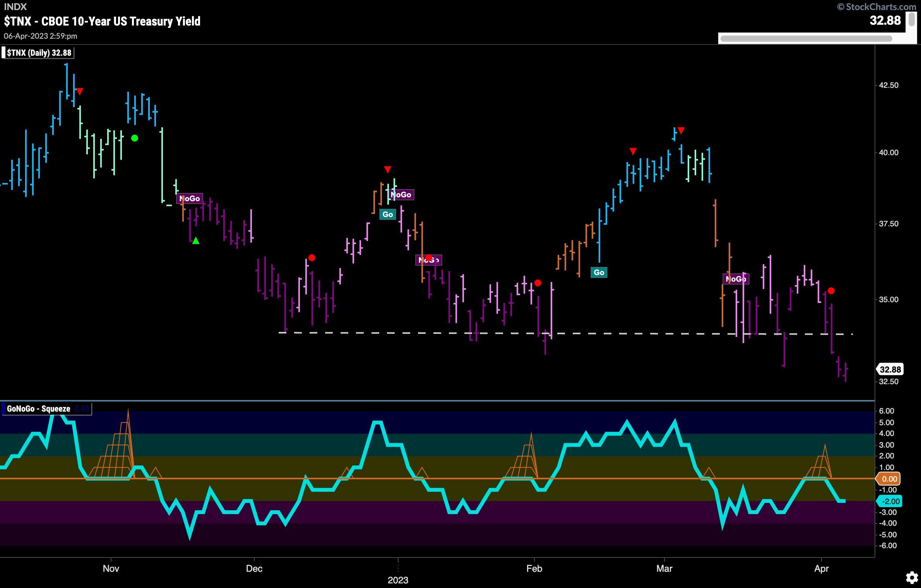Click the small vertical scrollbar beside 32.88
This screenshot has width=921, height=588.
coord(911,19)
